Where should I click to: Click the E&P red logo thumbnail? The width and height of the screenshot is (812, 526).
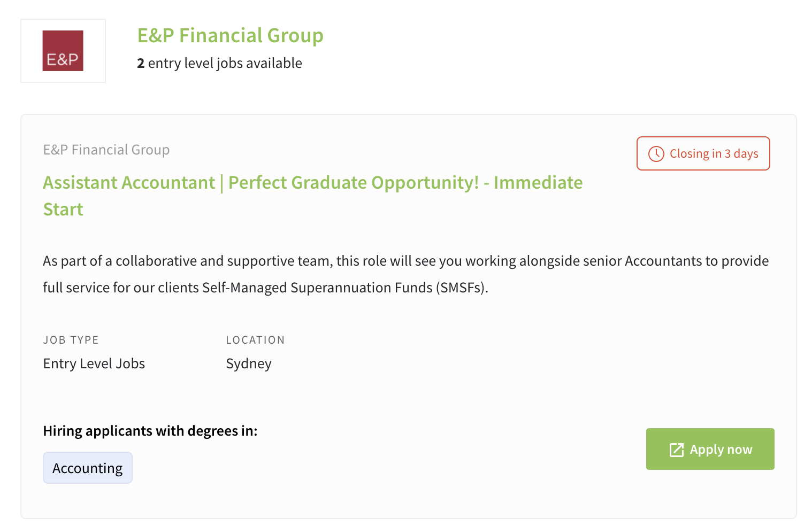pyautogui.click(x=63, y=51)
